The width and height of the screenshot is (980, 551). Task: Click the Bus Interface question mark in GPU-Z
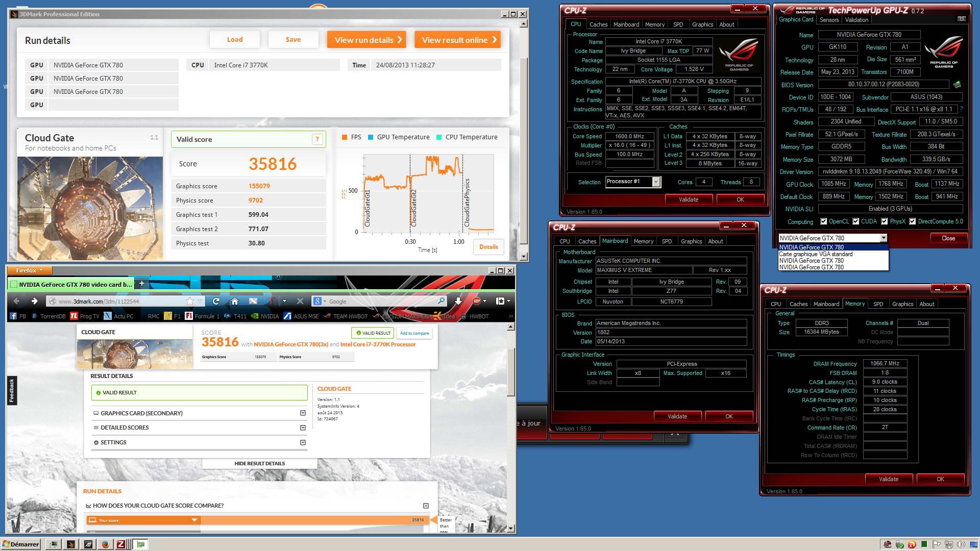point(962,109)
